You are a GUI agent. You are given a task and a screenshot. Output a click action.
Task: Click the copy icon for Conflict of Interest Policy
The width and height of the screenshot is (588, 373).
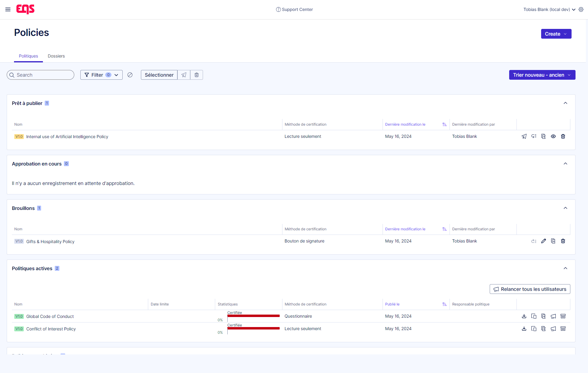(534, 329)
